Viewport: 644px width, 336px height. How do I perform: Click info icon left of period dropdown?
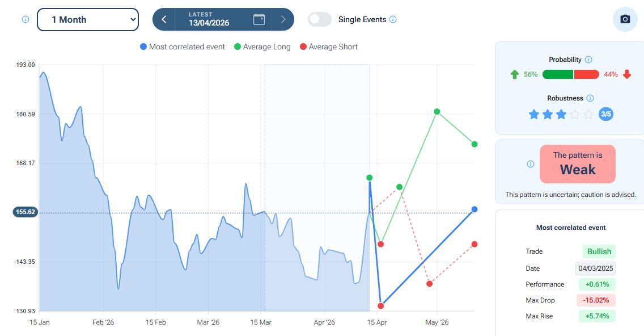(x=25, y=19)
